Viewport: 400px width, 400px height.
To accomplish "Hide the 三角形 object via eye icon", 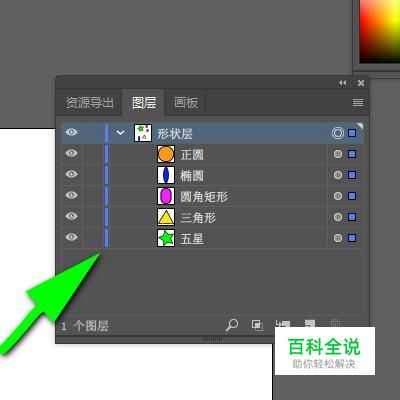I will pos(71,216).
